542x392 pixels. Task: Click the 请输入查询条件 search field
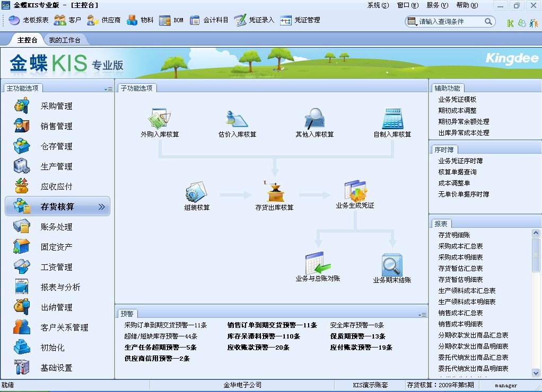[x=451, y=21]
